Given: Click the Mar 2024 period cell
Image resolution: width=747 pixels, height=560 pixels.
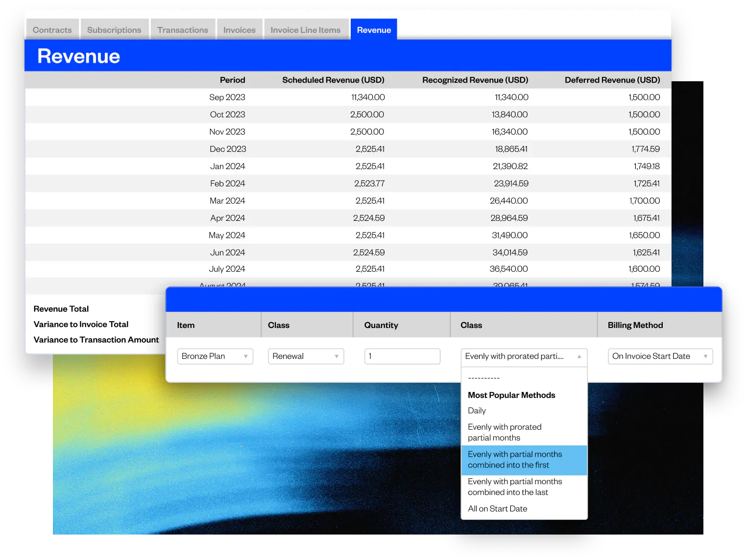Looking at the screenshot, I should point(227,201).
